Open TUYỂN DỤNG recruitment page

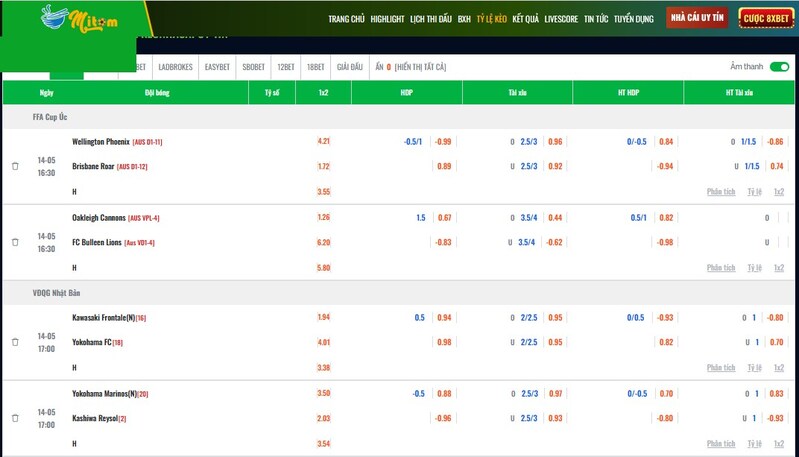[x=633, y=19]
